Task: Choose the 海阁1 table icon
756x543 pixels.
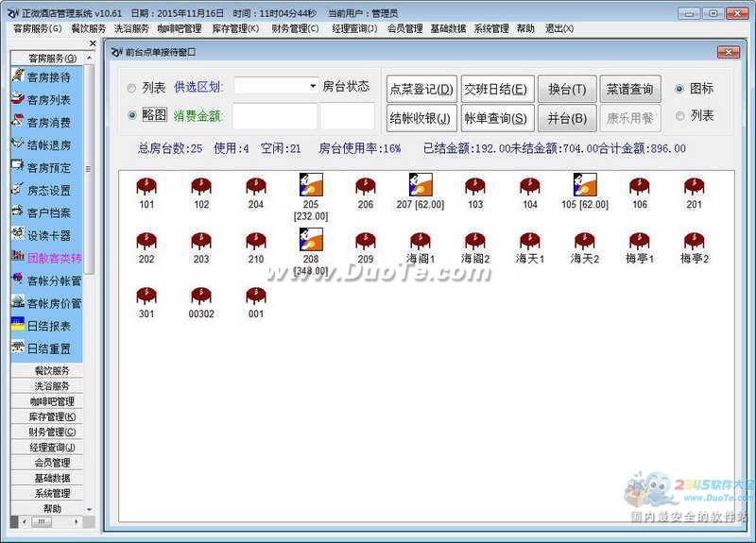Action: 420,242
